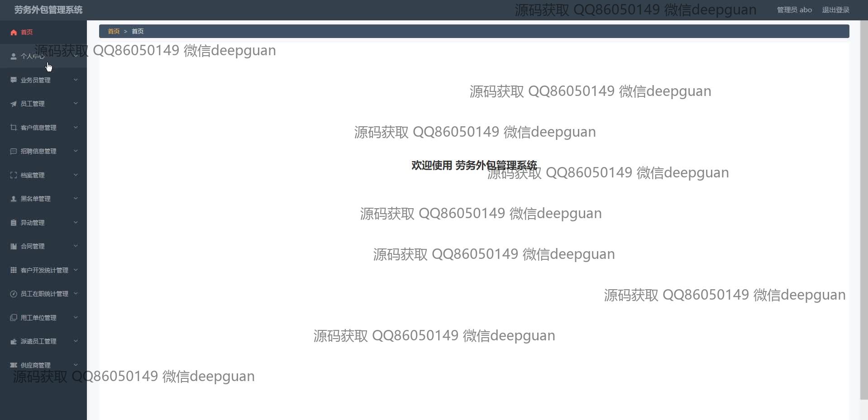Click the orange 首页 breadcrumb link

[114, 31]
